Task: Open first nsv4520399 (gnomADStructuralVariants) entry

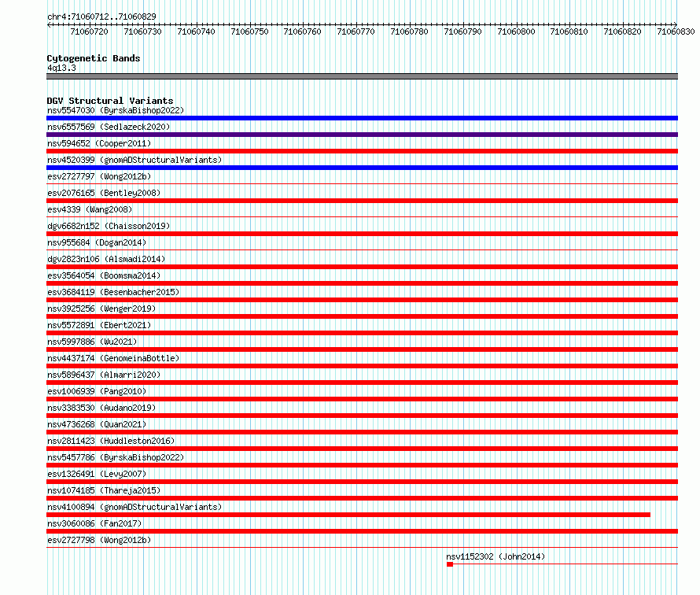Action: pos(134,160)
